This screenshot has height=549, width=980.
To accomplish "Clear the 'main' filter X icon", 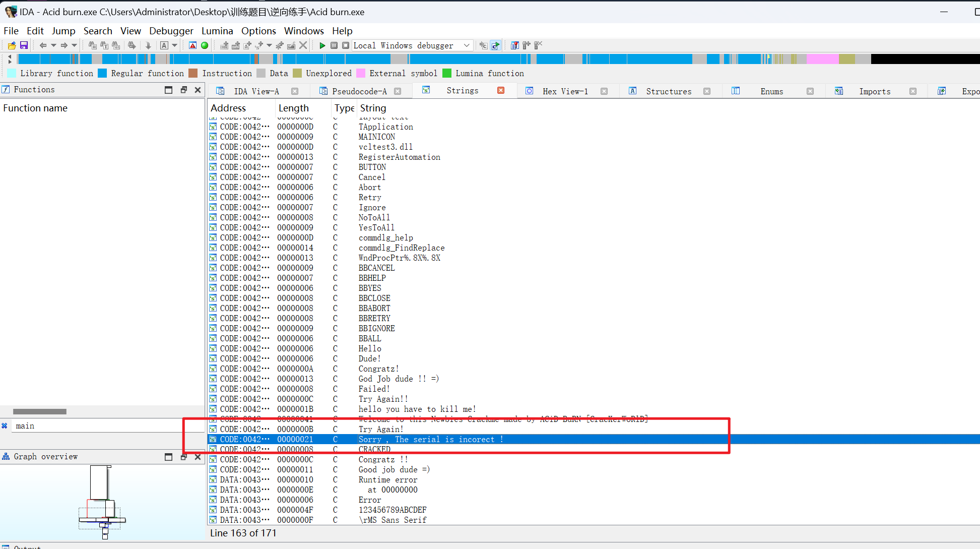I will 5,426.
